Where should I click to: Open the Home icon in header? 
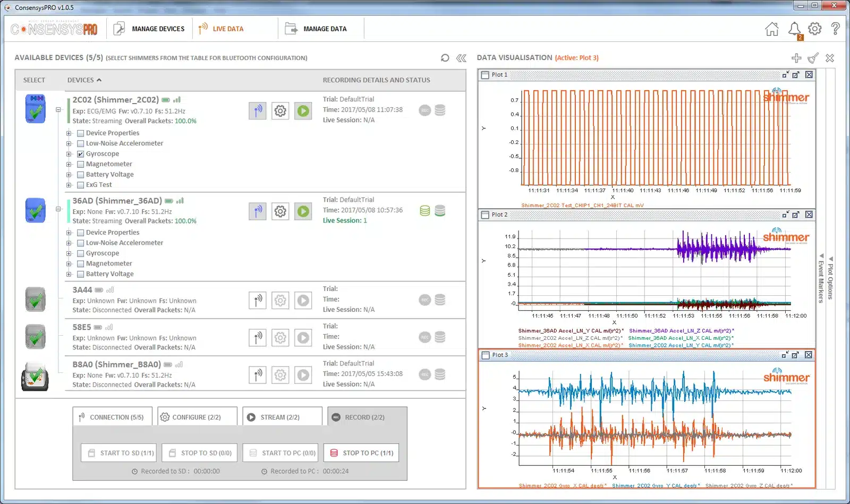point(771,29)
